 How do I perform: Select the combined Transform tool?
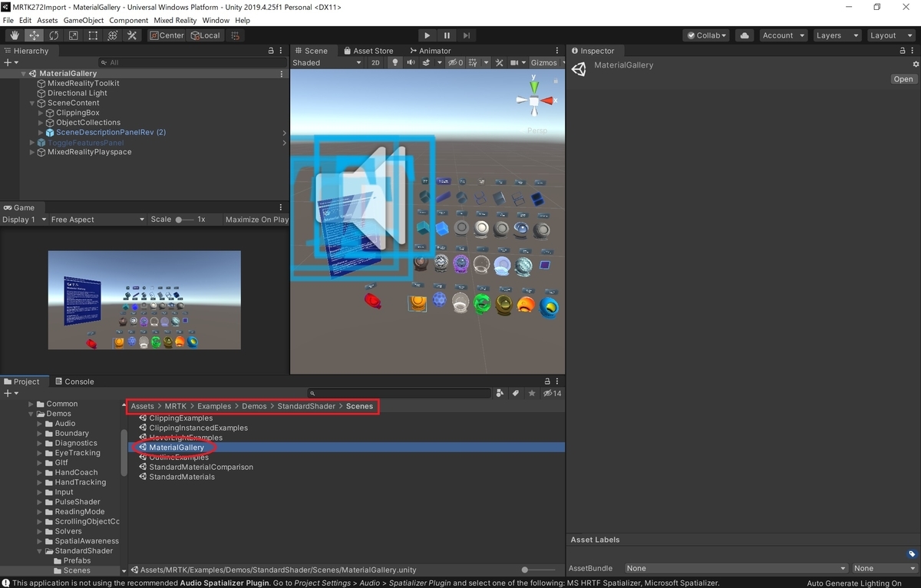[113, 35]
